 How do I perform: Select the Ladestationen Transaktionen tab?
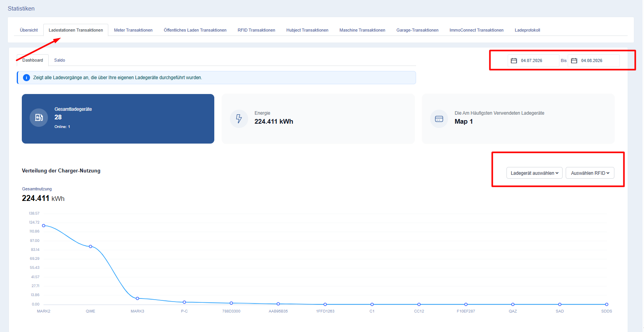pos(76,30)
